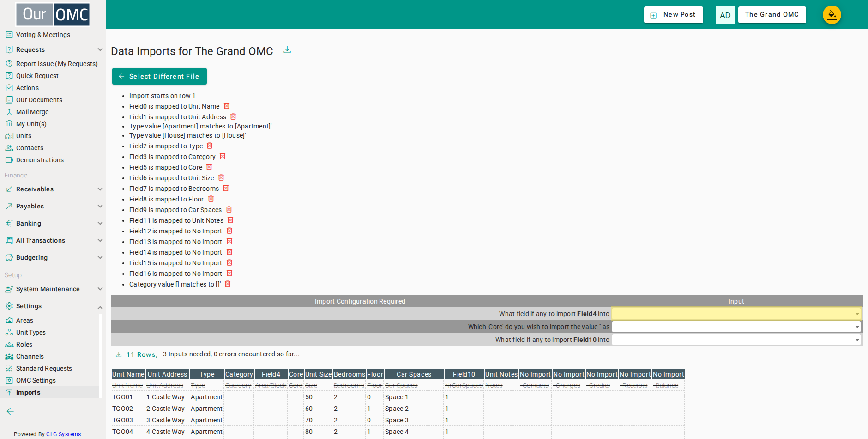The image size is (868, 439).
Task: Open the Core value import dropdown
Action: pyautogui.click(x=736, y=327)
